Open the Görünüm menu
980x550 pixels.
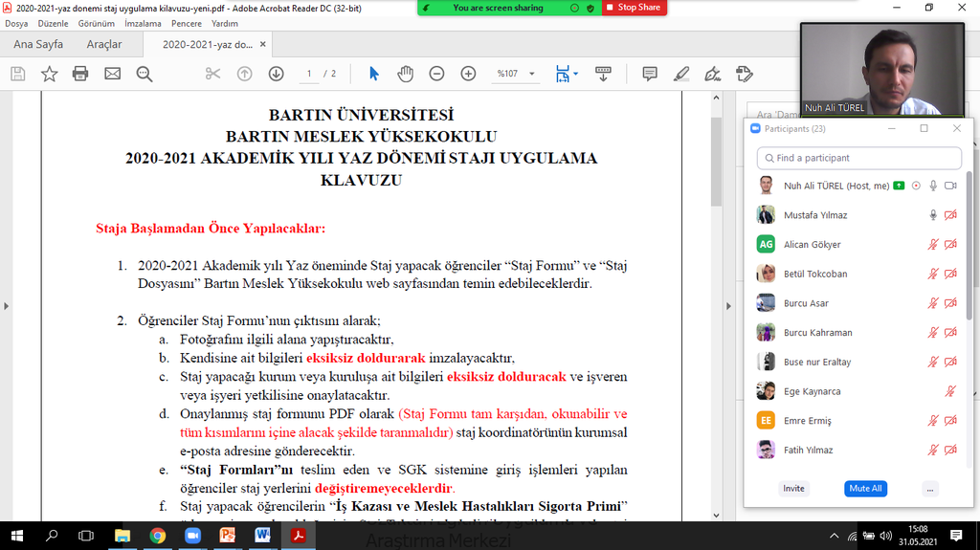(96, 24)
